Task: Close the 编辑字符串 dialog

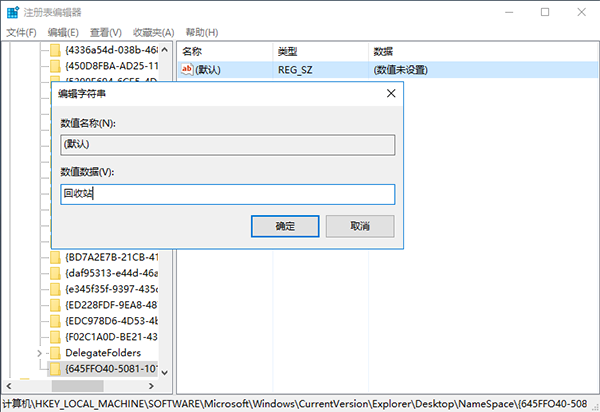Action: point(391,93)
